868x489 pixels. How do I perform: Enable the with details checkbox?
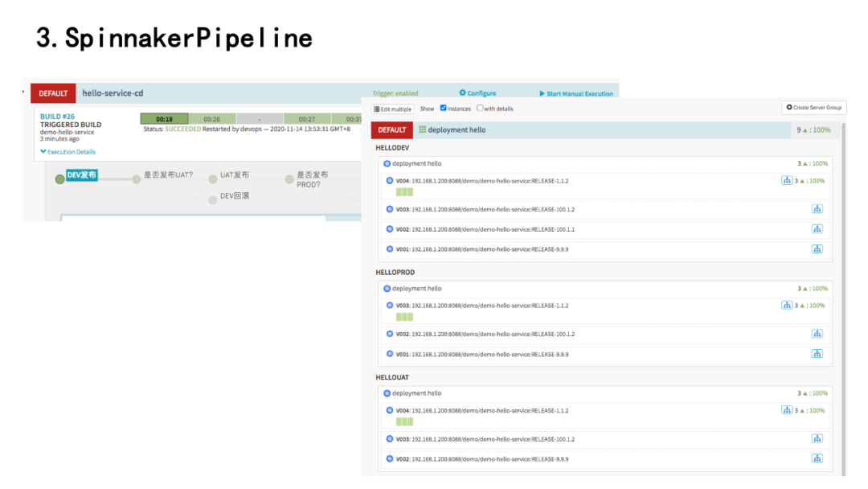(x=480, y=108)
